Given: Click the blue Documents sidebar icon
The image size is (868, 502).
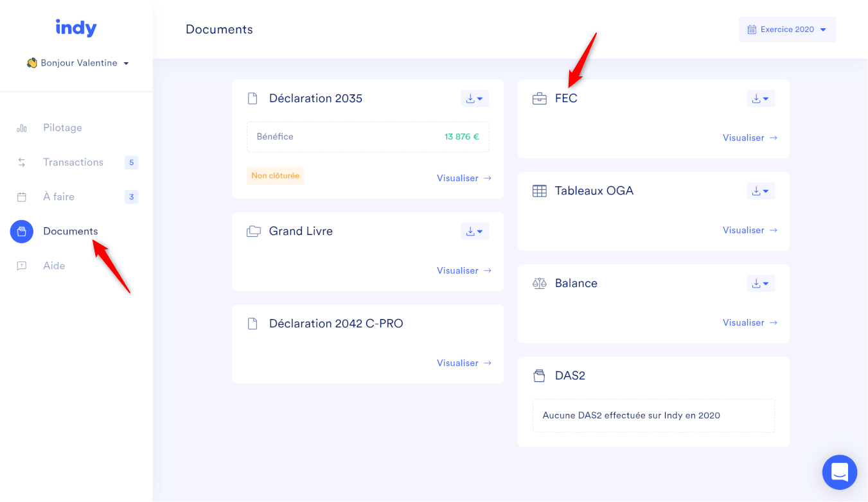Looking at the screenshot, I should (22, 232).
